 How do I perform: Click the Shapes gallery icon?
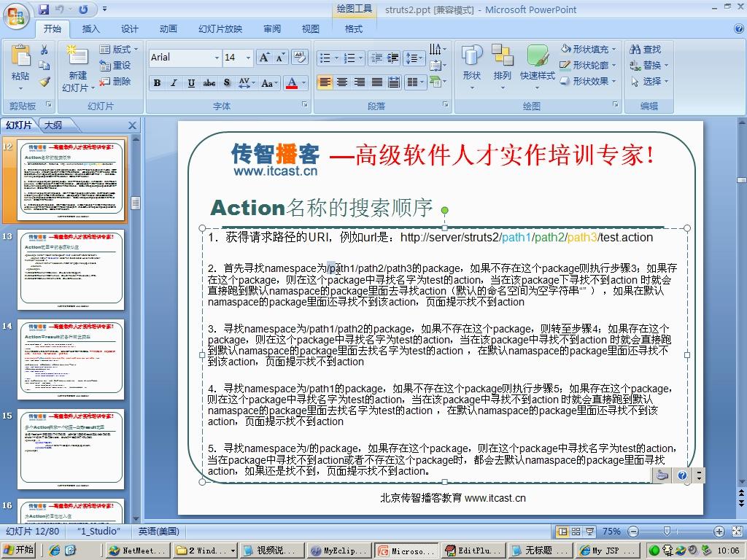pyautogui.click(x=472, y=55)
